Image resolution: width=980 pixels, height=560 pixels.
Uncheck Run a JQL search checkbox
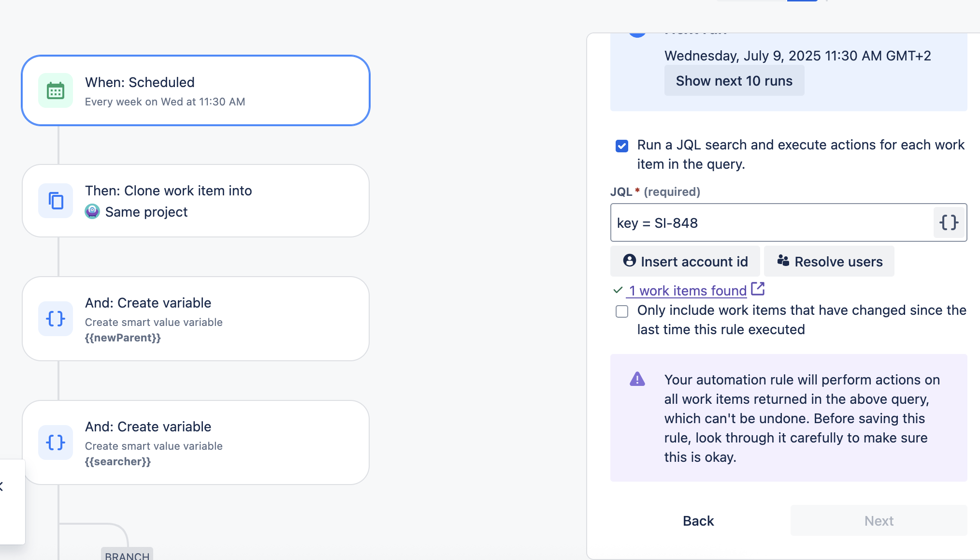tap(622, 146)
